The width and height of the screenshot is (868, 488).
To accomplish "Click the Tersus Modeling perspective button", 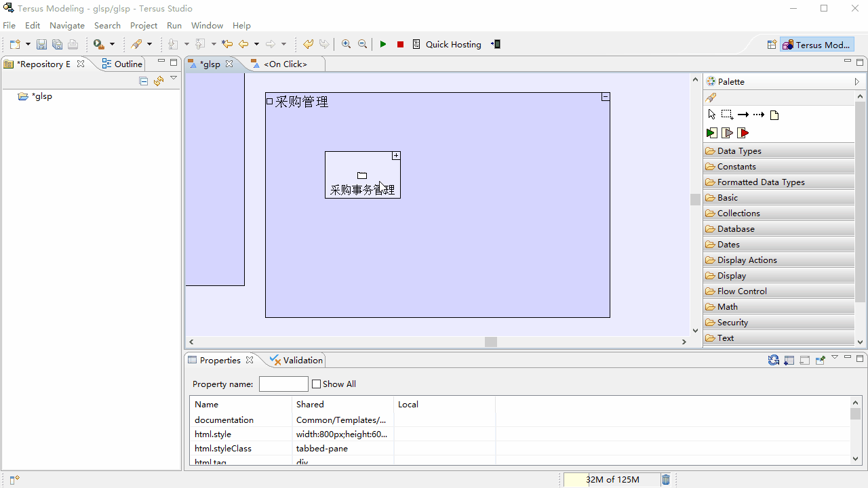I will (x=817, y=45).
